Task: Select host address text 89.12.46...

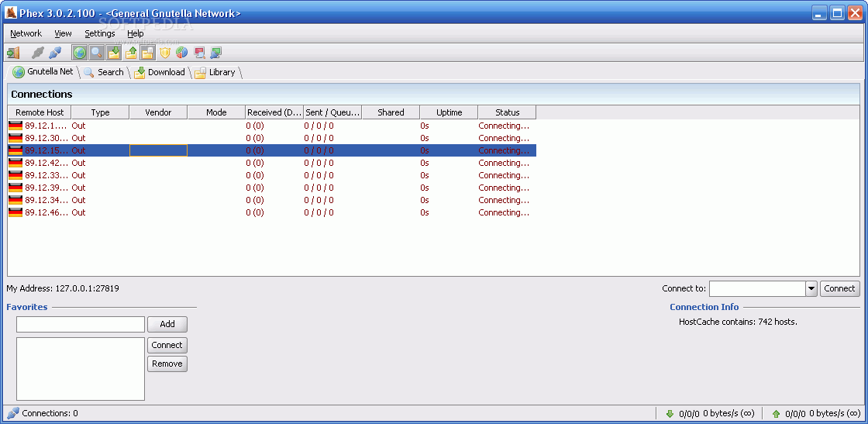Action: pyautogui.click(x=47, y=212)
